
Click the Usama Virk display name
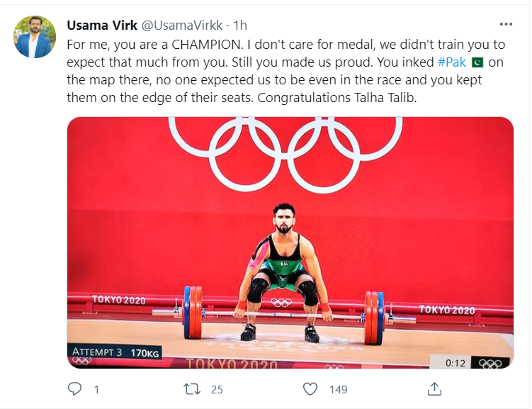[102, 26]
